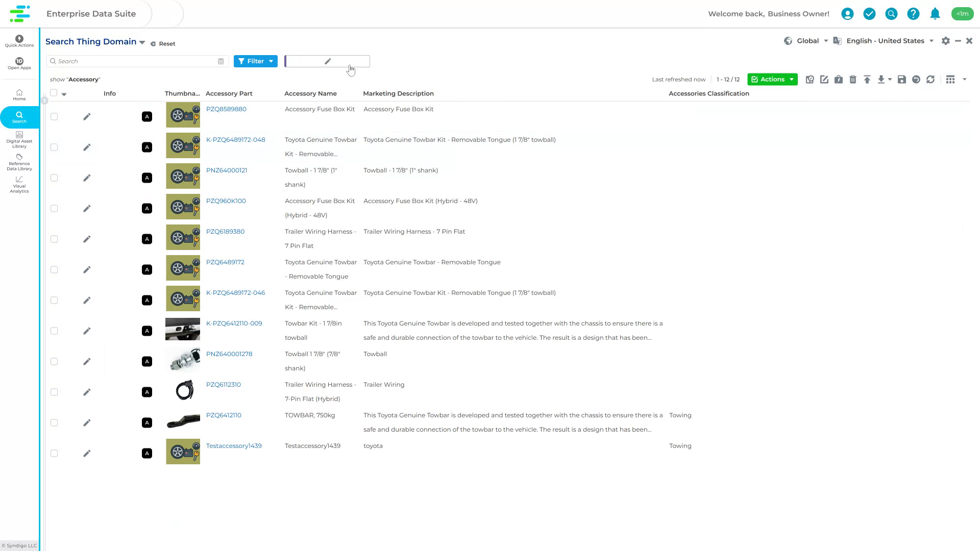Expand the Filter dropdown
Screen dimensions: 980x551
point(255,61)
